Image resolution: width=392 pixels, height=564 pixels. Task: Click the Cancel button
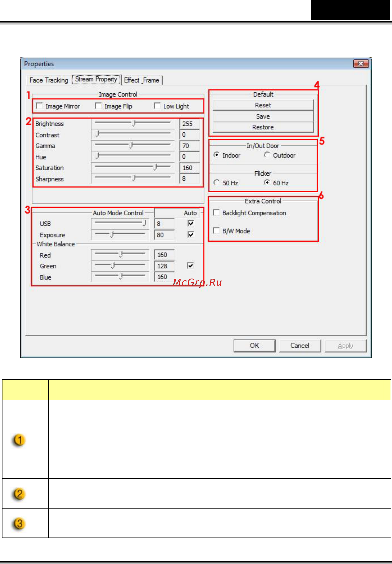[x=300, y=346]
